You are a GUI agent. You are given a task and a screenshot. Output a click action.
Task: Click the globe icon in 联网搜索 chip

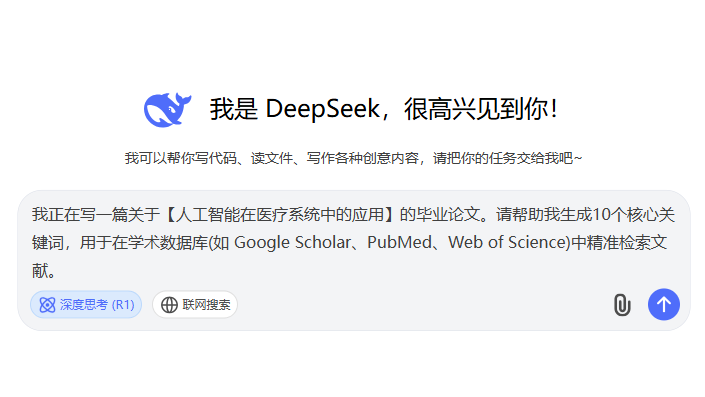(169, 305)
